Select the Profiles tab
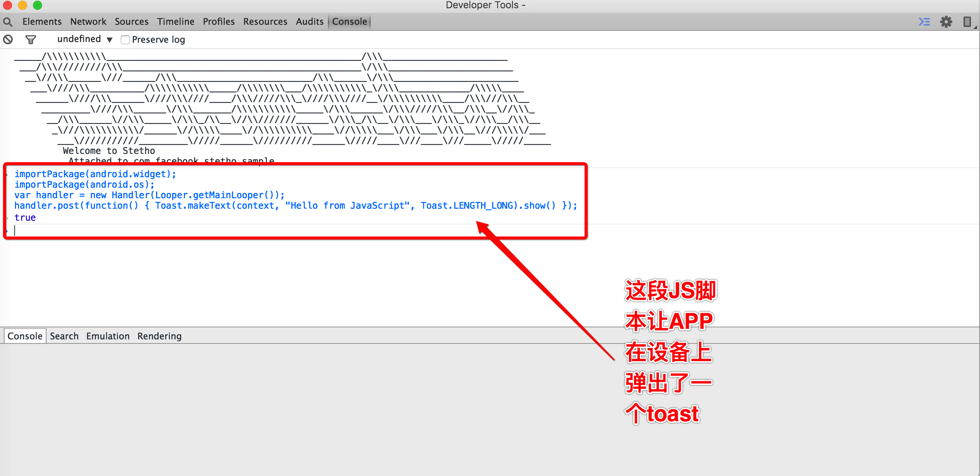The width and height of the screenshot is (980, 476). 219,22
